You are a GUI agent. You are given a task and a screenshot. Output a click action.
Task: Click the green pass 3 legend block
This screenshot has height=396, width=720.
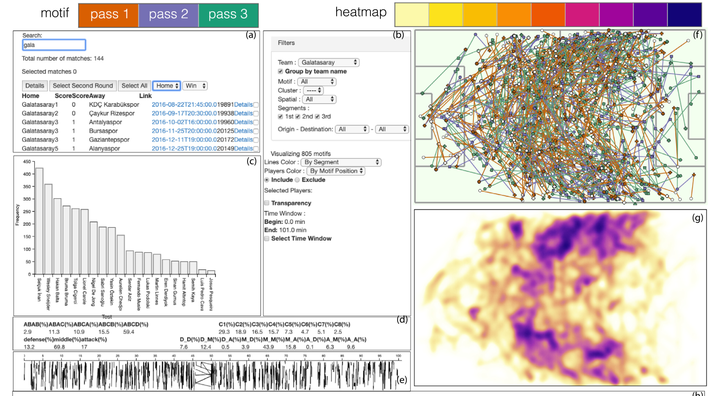click(228, 15)
